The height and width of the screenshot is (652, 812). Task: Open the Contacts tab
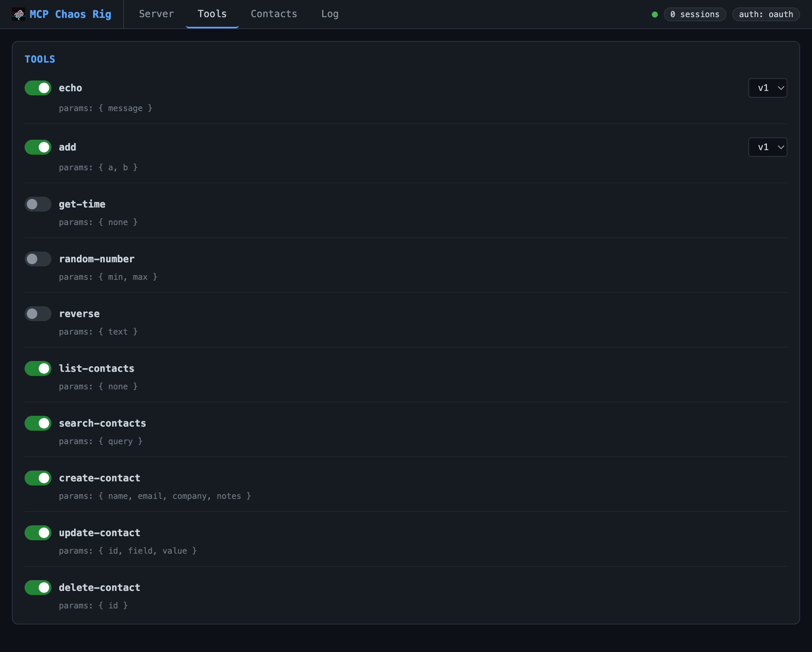[274, 14]
